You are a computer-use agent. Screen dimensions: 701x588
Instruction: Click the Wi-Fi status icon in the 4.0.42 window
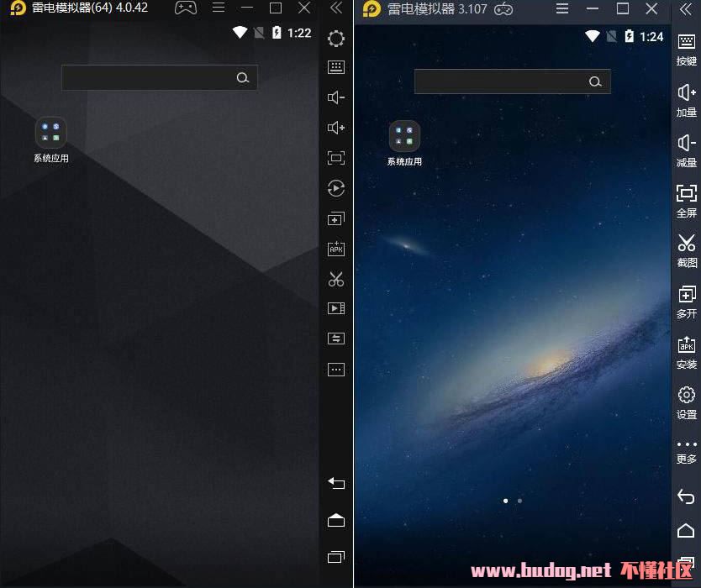[240, 32]
